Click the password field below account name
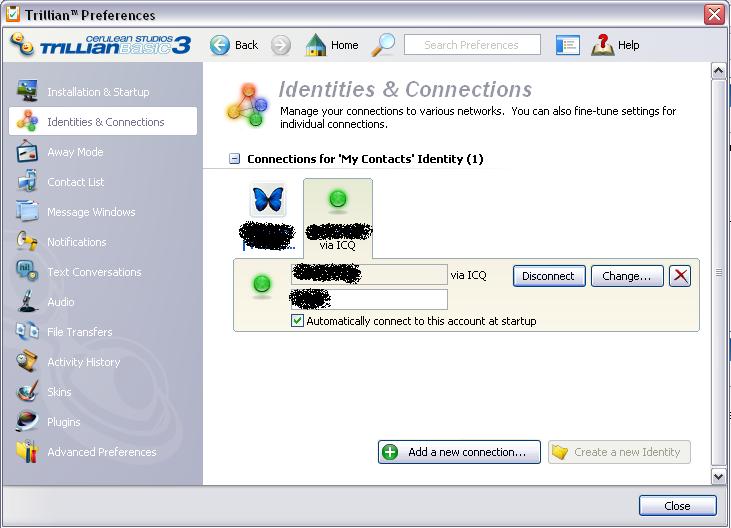This screenshot has width=731, height=528. pyautogui.click(x=369, y=299)
